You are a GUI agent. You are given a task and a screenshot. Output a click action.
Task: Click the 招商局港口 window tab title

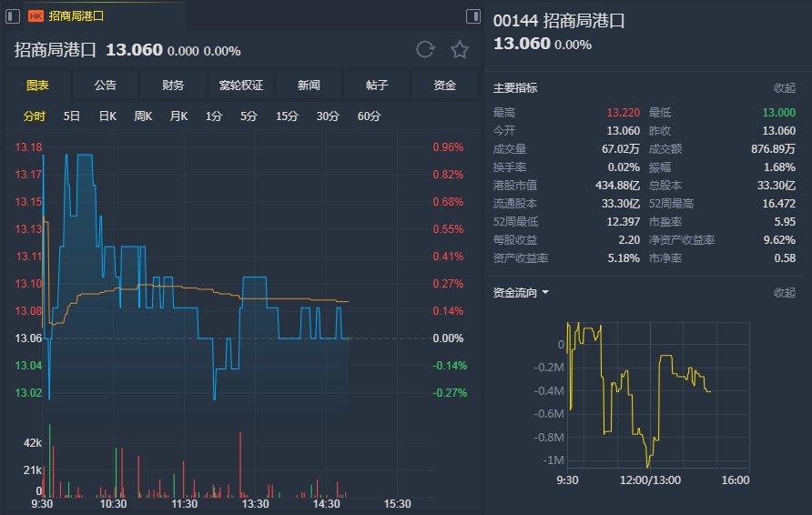tap(76, 16)
